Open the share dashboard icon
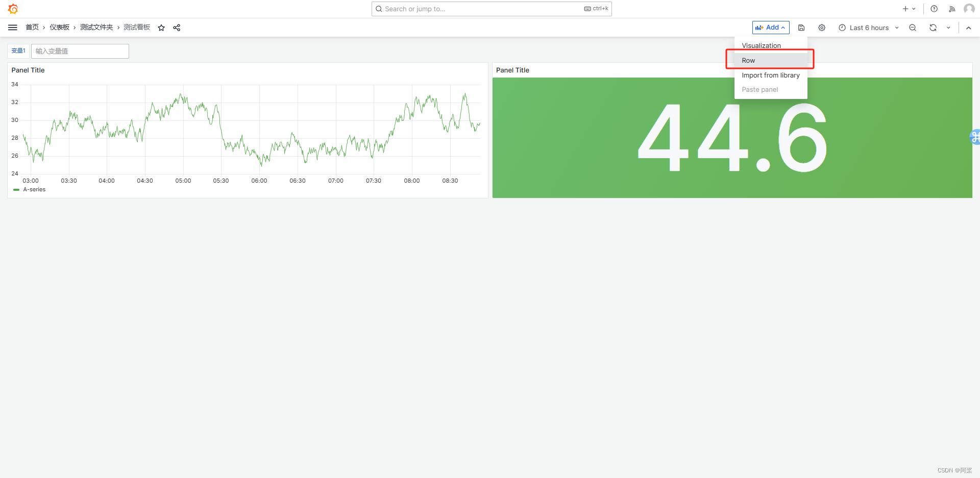This screenshot has width=980, height=478. 177,28
